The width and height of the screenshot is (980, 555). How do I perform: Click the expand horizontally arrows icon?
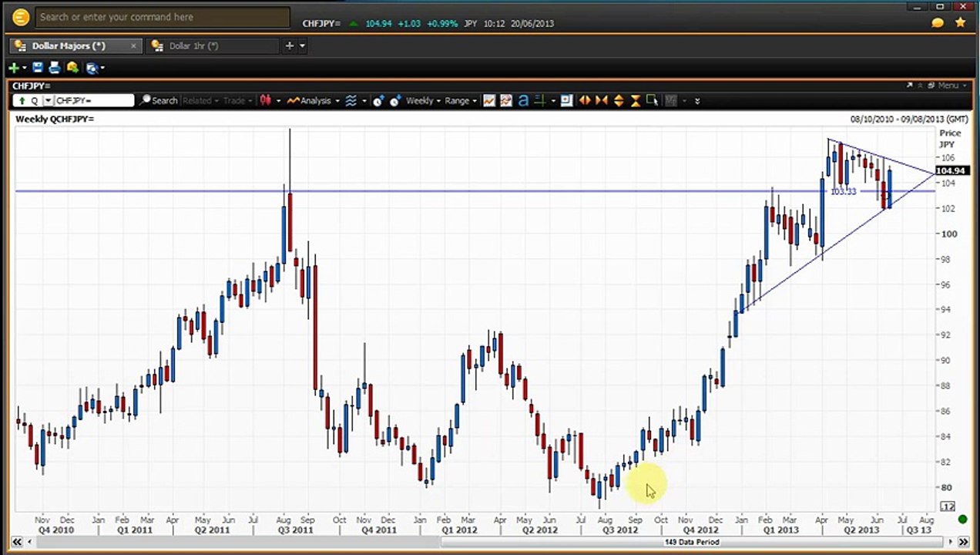pos(584,100)
